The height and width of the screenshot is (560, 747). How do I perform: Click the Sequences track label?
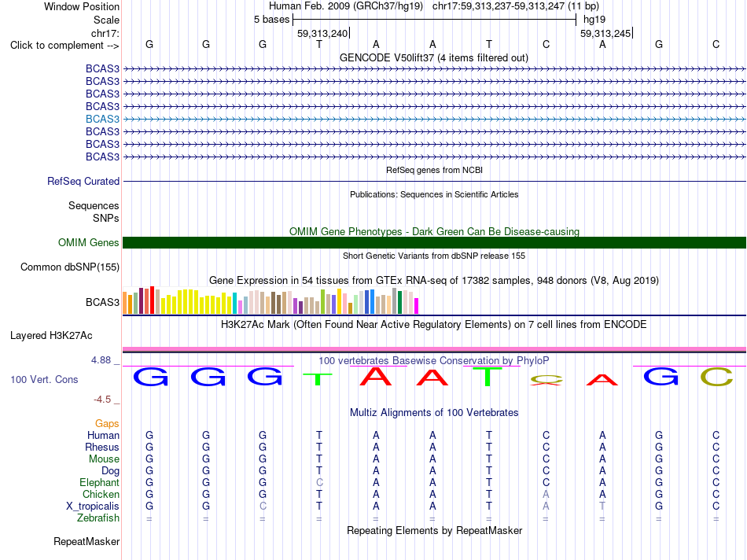click(x=94, y=205)
